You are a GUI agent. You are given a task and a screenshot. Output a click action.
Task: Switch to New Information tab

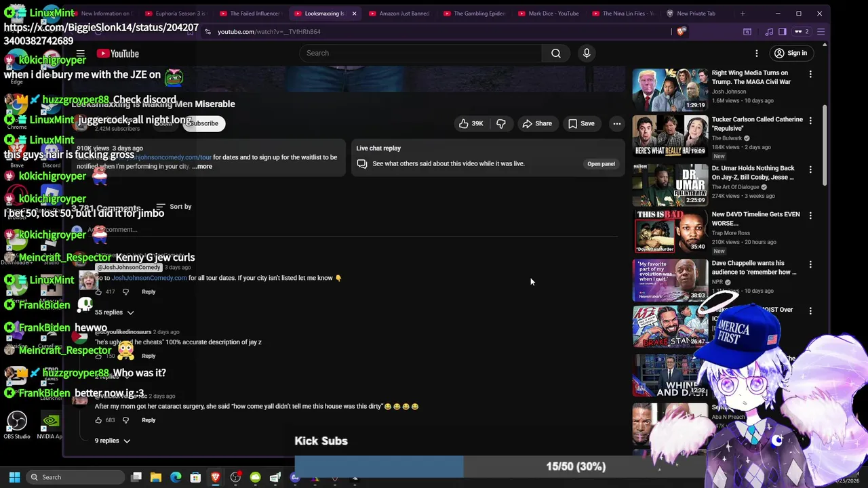click(105, 14)
